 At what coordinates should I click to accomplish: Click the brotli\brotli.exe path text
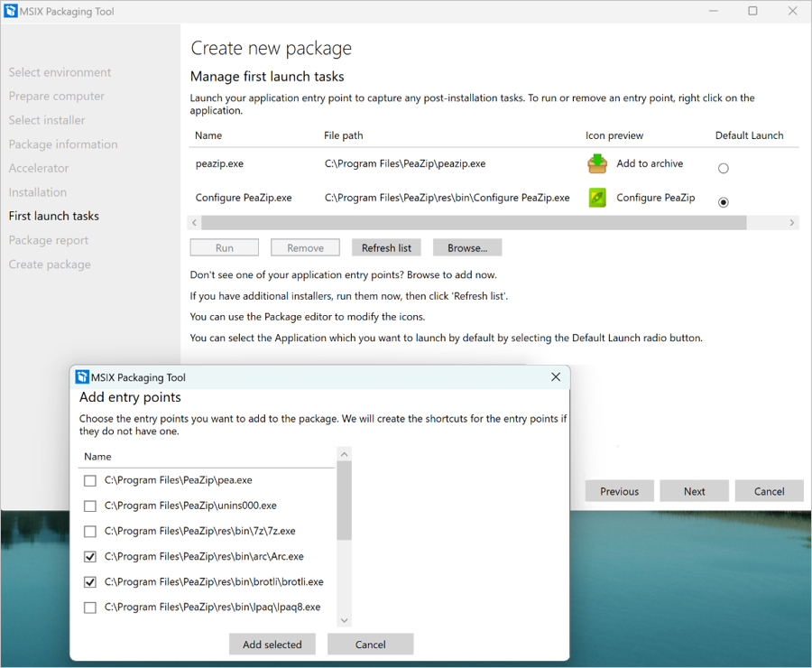(x=214, y=582)
